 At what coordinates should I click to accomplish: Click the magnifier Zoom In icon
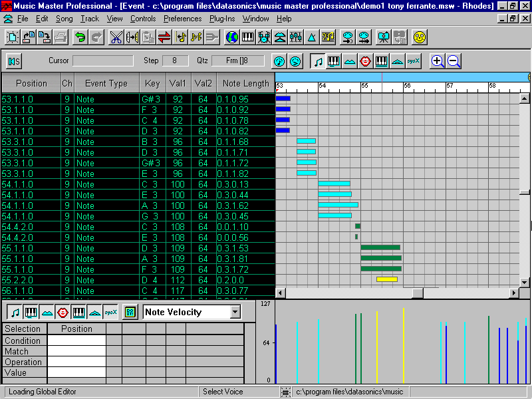(438, 61)
